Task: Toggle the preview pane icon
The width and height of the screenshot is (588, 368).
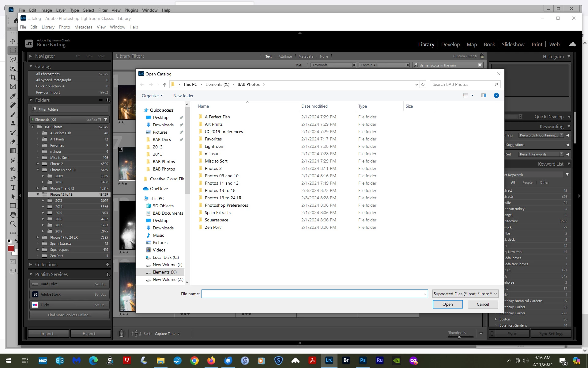Action: [x=484, y=95]
